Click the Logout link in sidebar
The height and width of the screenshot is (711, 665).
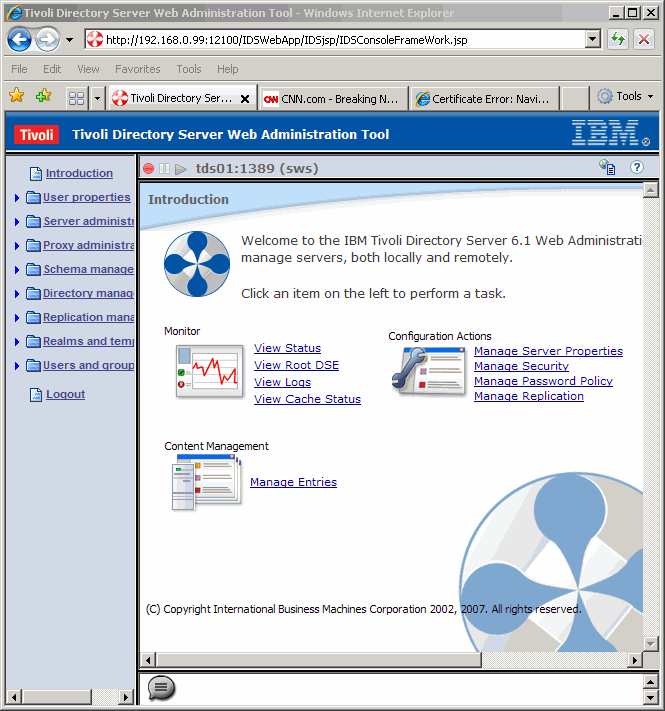pyautogui.click(x=65, y=394)
